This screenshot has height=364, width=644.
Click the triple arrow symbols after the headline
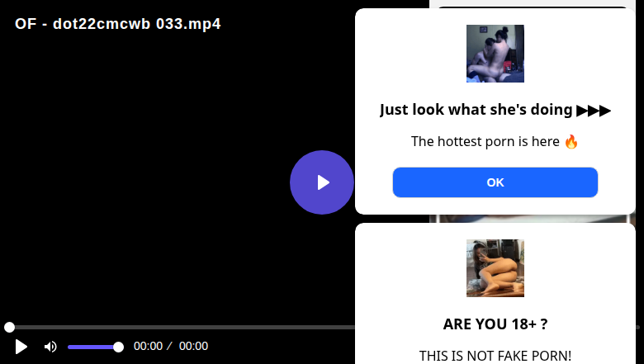click(594, 111)
